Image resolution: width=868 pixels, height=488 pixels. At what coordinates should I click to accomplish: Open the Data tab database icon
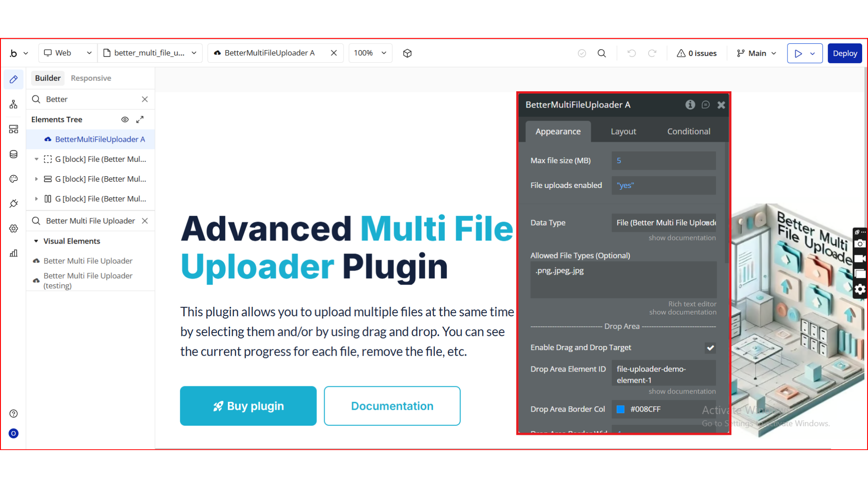click(14, 154)
